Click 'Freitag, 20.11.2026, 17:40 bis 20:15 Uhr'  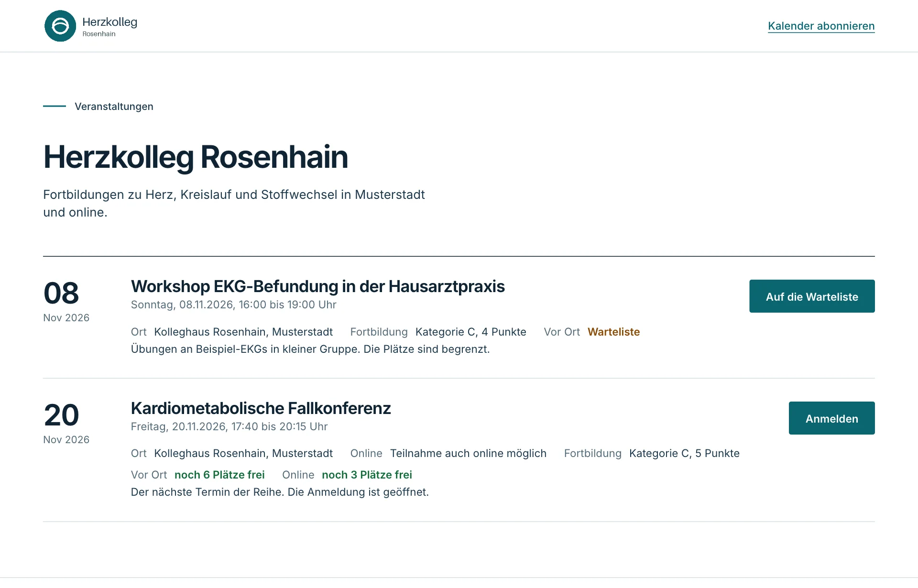(x=229, y=426)
